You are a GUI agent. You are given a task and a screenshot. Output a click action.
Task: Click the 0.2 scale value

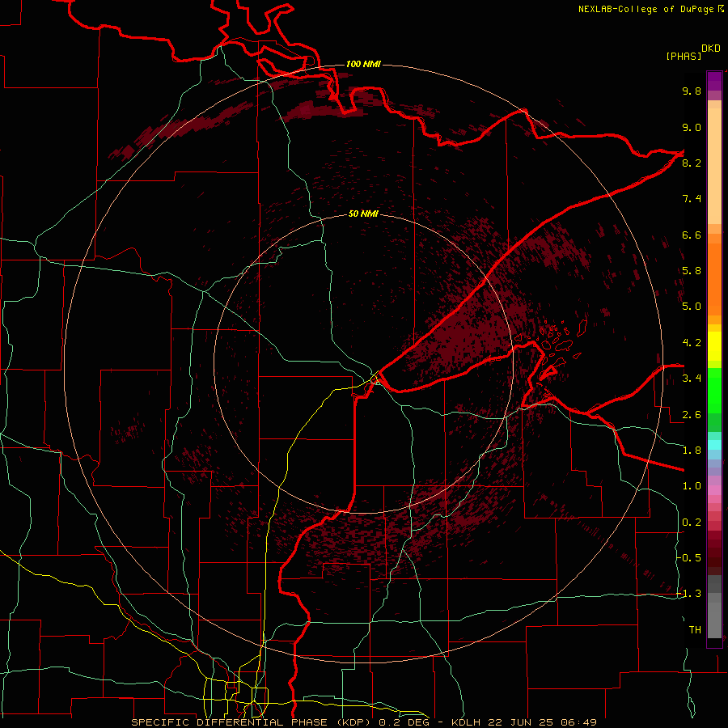pyautogui.click(x=692, y=523)
